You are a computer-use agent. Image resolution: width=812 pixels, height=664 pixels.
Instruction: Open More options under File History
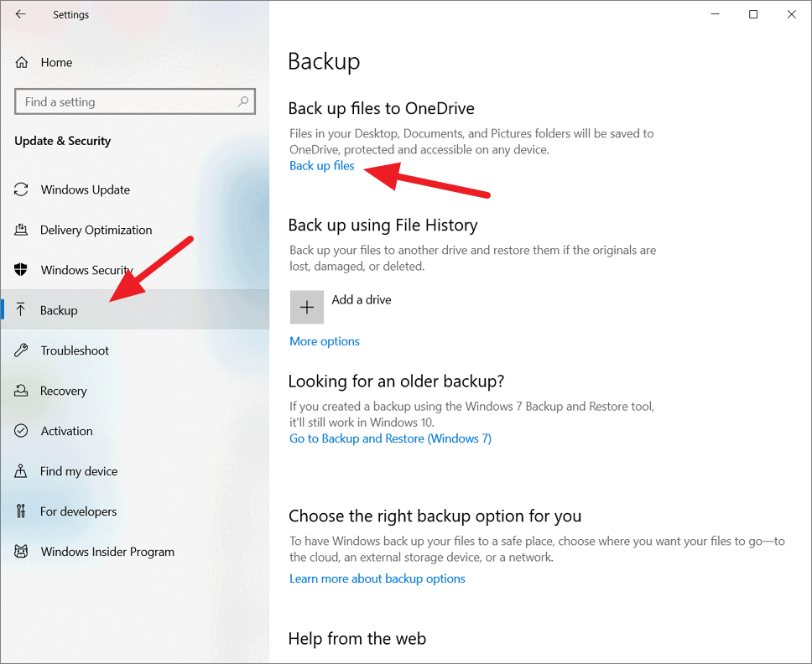pos(324,341)
